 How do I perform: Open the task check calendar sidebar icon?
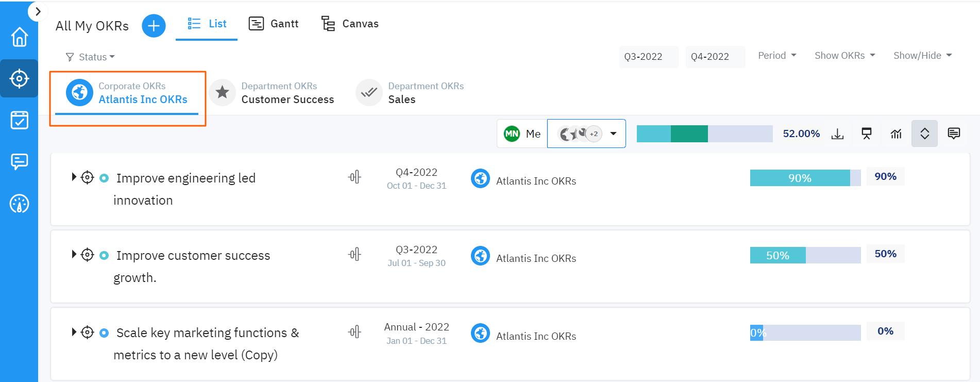pos(19,120)
